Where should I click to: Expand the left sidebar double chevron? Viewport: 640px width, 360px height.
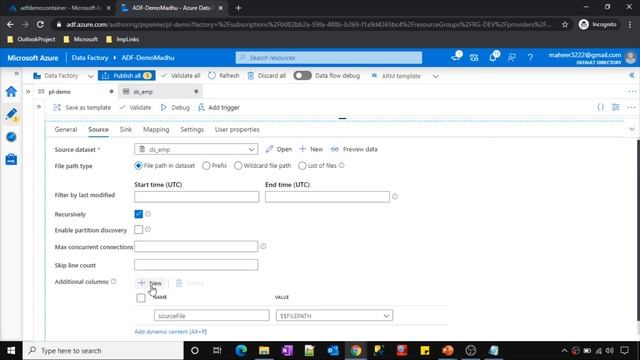[x=16, y=73]
